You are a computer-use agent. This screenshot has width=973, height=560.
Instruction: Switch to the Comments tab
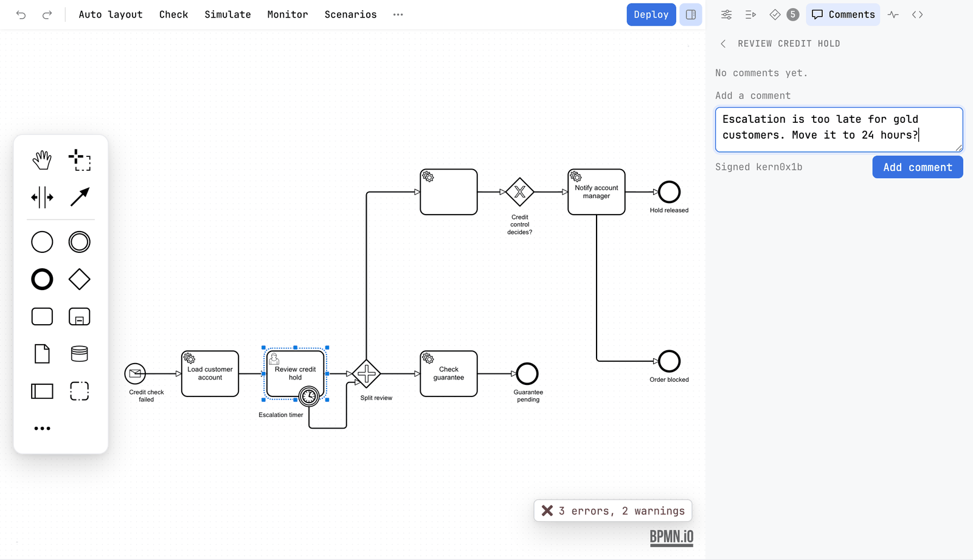coord(843,15)
